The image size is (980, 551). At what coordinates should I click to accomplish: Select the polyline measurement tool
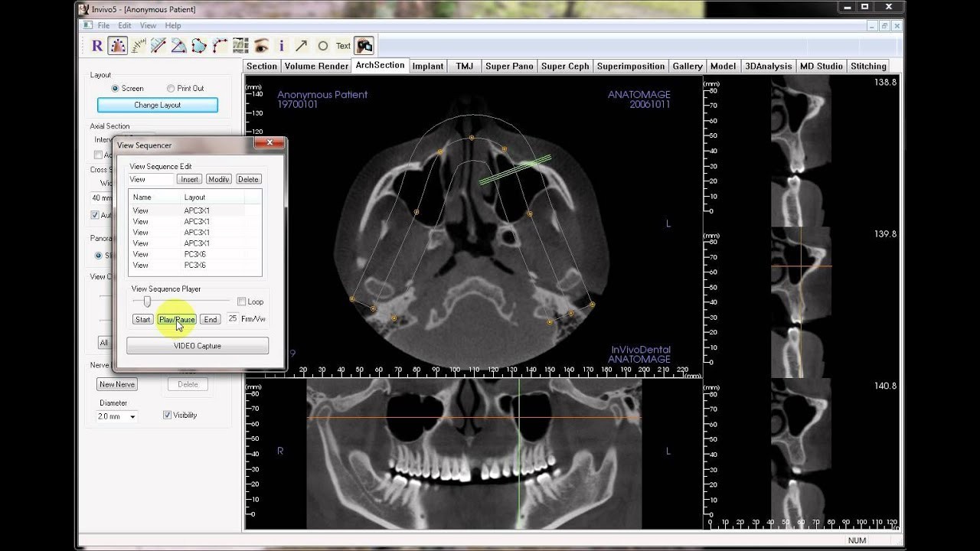[220, 46]
